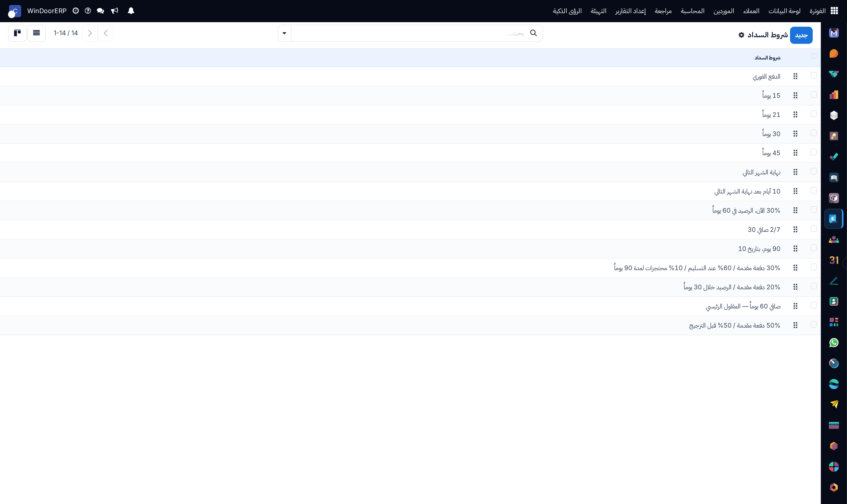Open the people Employees app
Screen dimensions: 847x504
point(834,239)
